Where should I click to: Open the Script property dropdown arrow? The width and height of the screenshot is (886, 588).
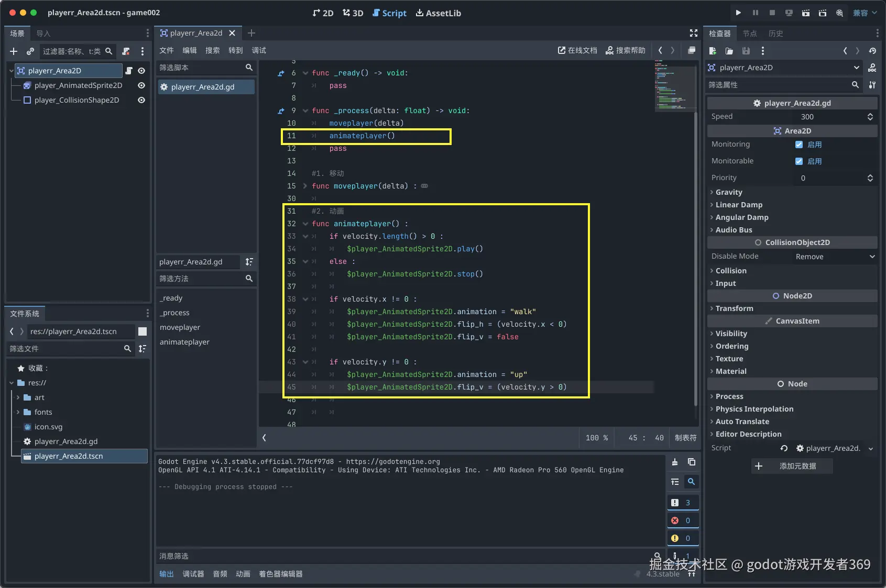coord(871,448)
